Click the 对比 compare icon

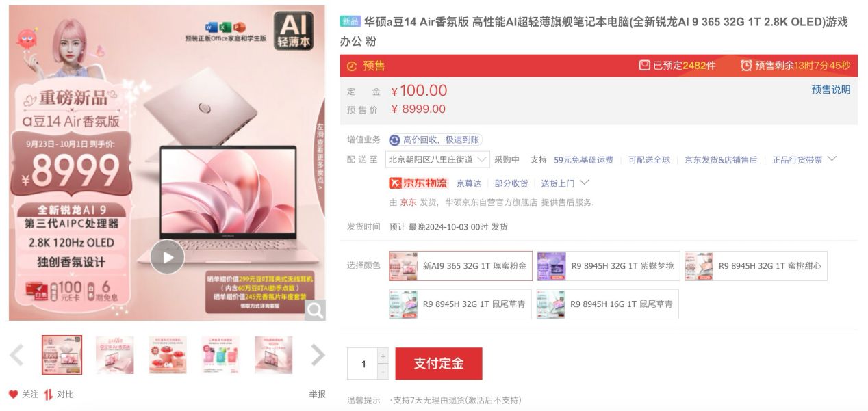click(48, 395)
